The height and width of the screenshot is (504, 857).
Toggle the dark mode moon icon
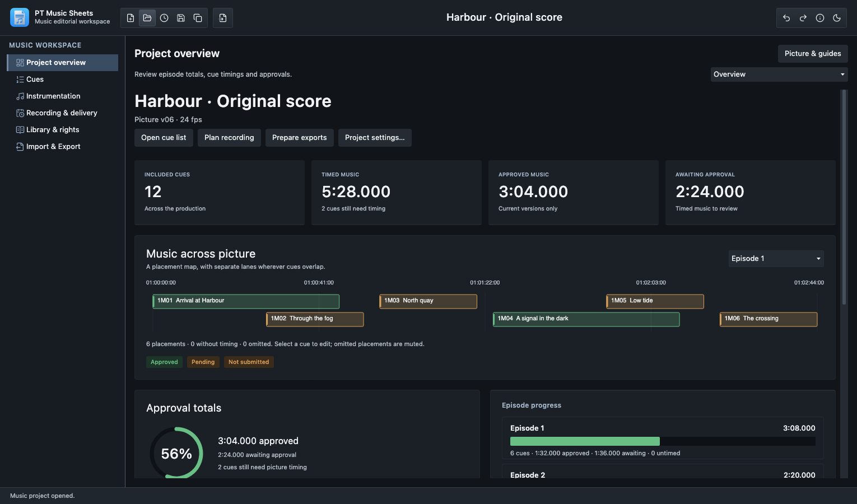(837, 18)
